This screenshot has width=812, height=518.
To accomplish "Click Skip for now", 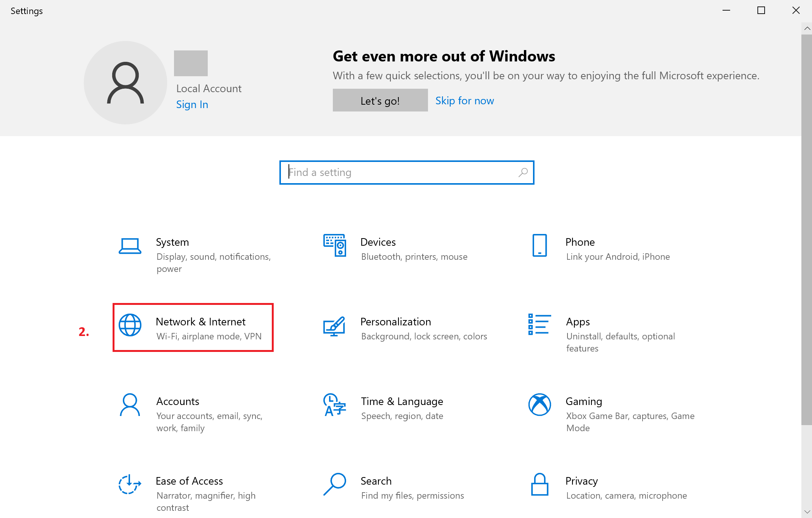I will [464, 100].
